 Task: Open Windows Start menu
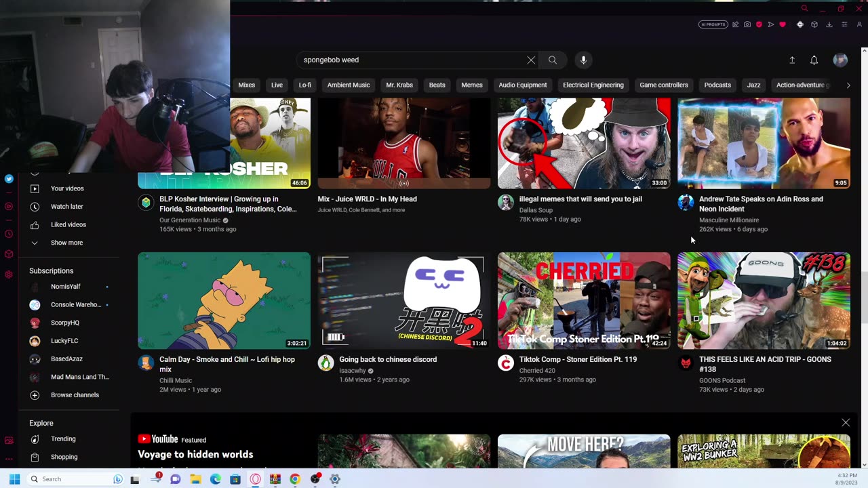click(x=14, y=479)
